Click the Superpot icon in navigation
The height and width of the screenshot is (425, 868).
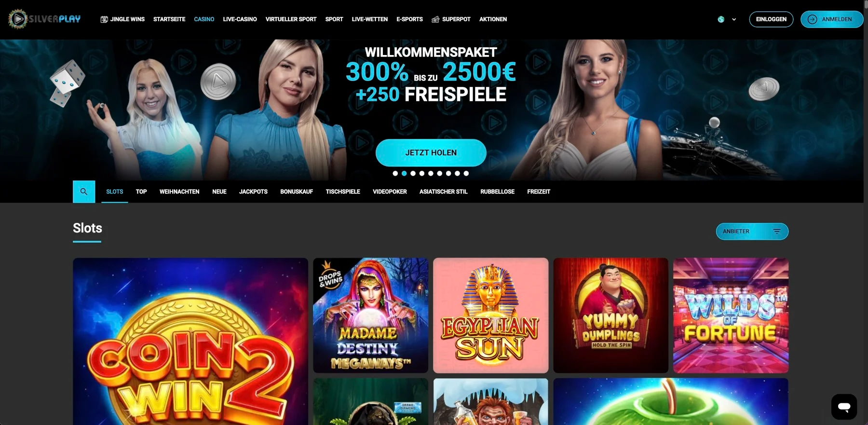pos(435,19)
